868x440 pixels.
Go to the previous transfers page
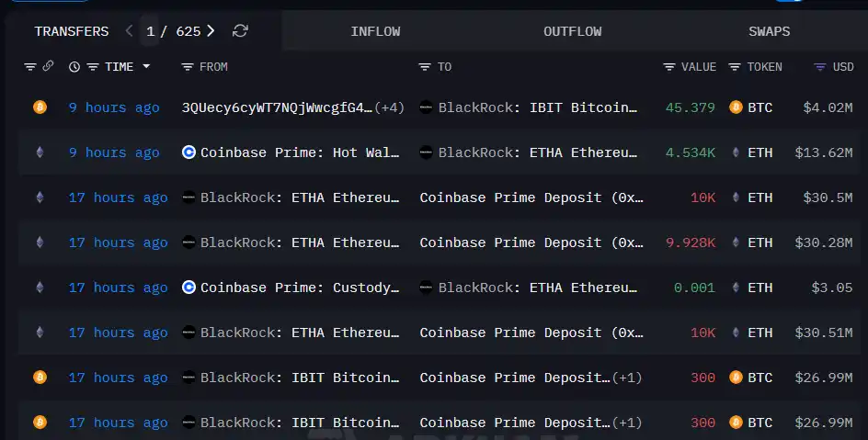tap(129, 31)
